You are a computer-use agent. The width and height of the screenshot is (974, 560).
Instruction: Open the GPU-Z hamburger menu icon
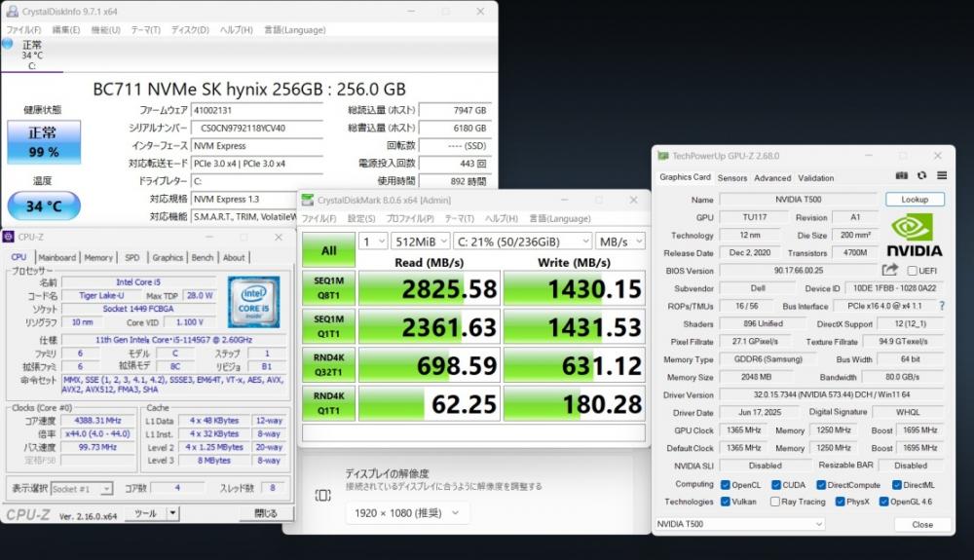pos(942,175)
